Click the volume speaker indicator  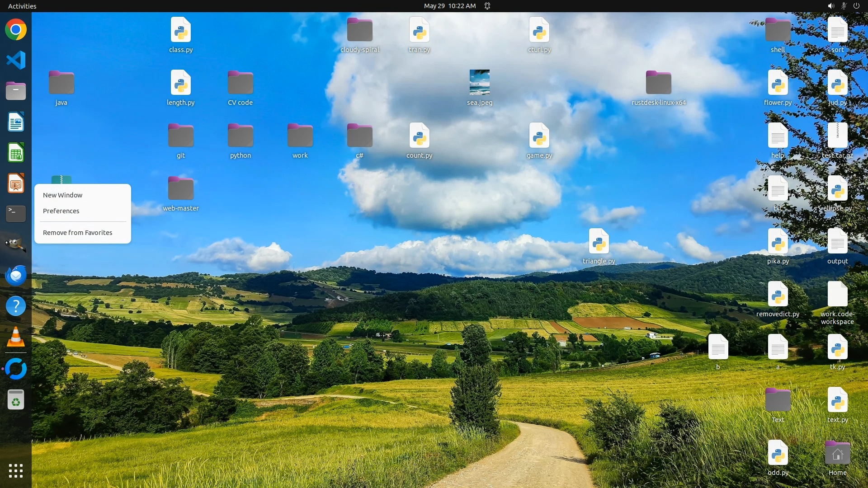click(x=830, y=6)
